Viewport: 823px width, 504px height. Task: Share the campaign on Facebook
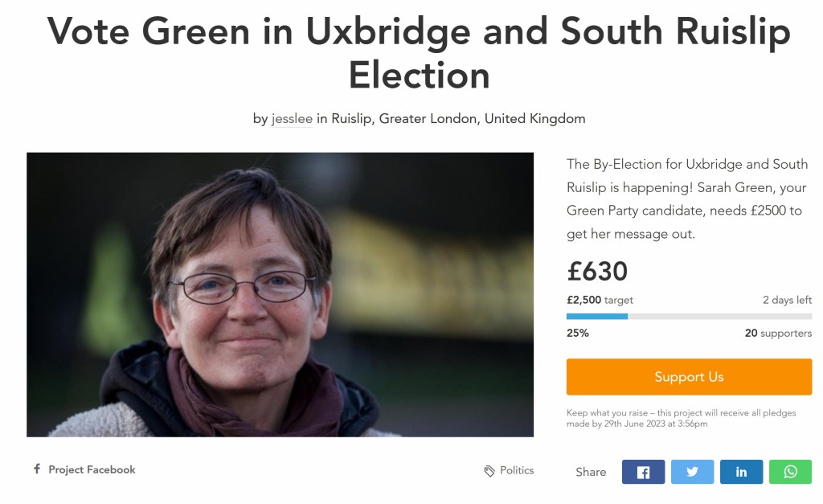(x=643, y=472)
